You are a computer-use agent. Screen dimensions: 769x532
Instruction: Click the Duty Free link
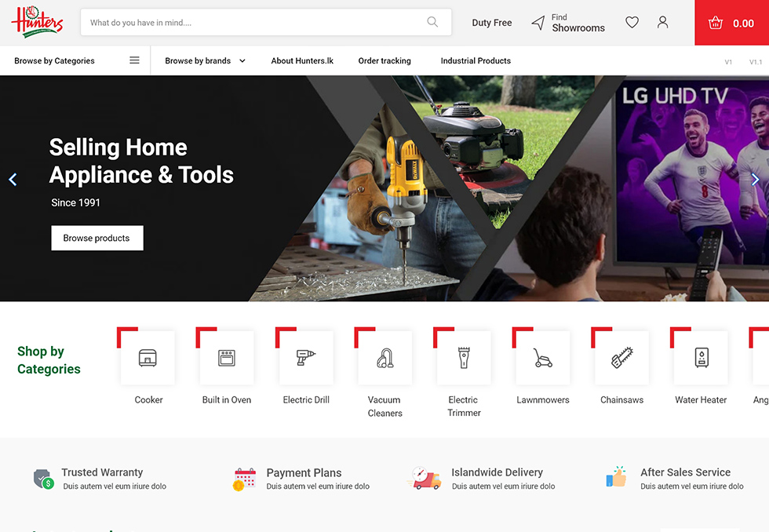(492, 23)
